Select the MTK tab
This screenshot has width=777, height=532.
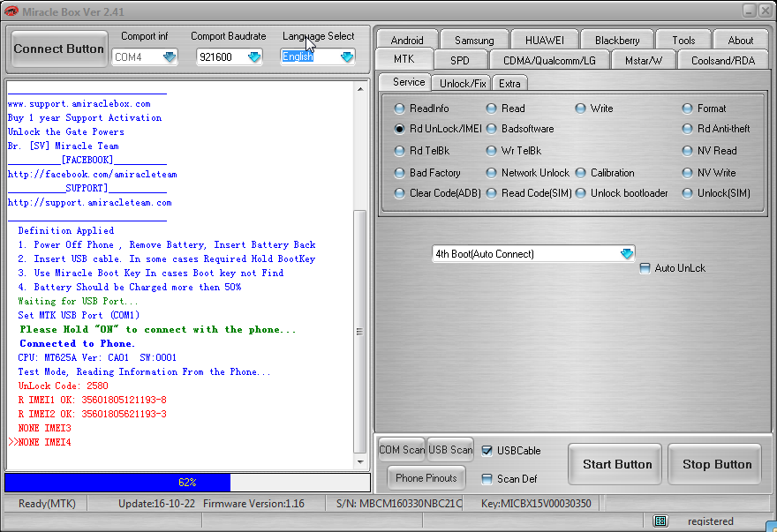(404, 59)
